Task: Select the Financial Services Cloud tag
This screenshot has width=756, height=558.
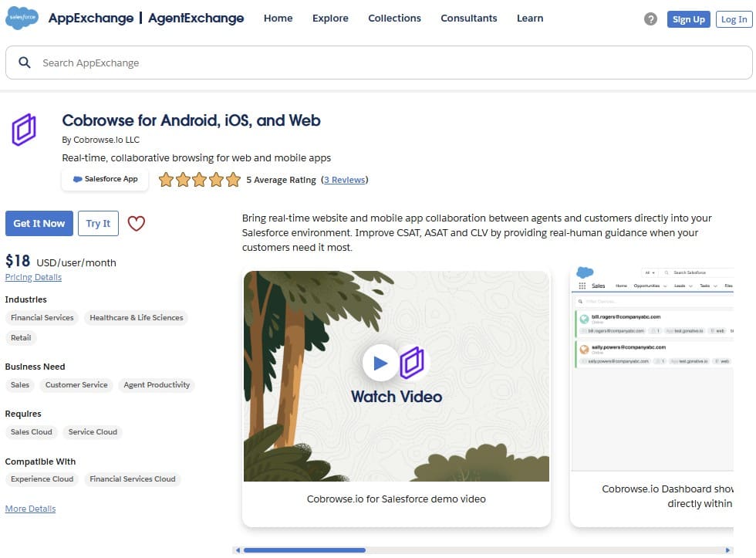Action: coord(133,479)
